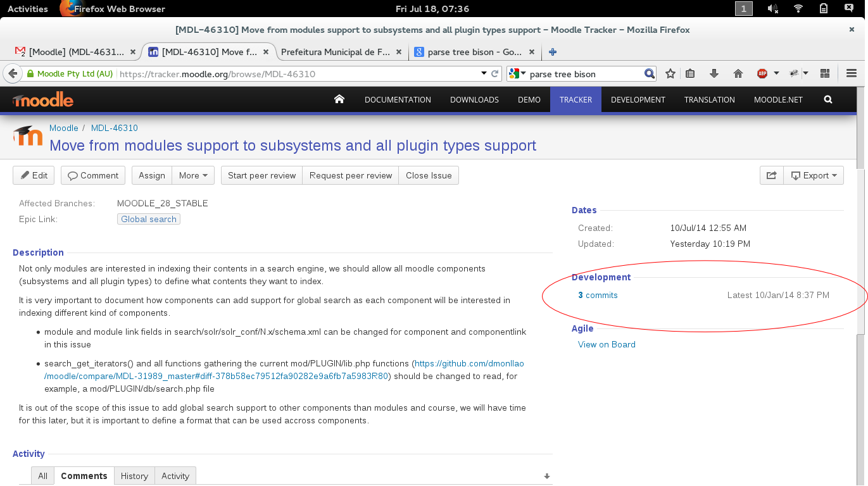Go to Firefox home page icon
868x486 pixels.
(738, 73)
